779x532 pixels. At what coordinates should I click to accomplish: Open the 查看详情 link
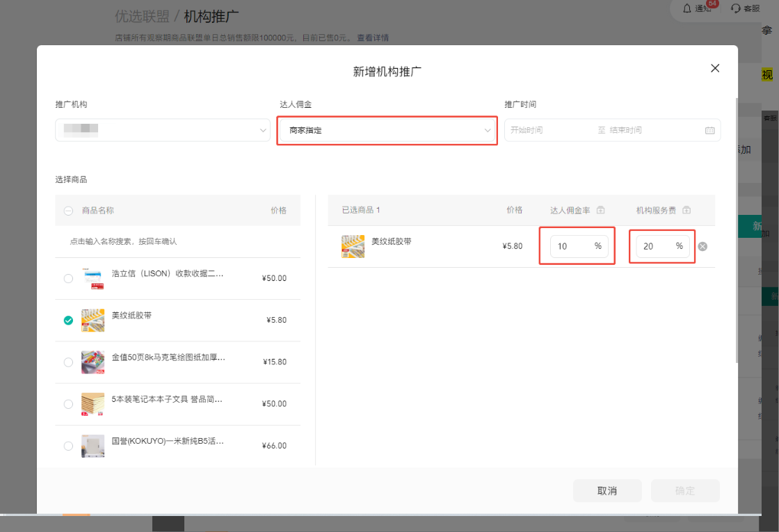(x=373, y=38)
